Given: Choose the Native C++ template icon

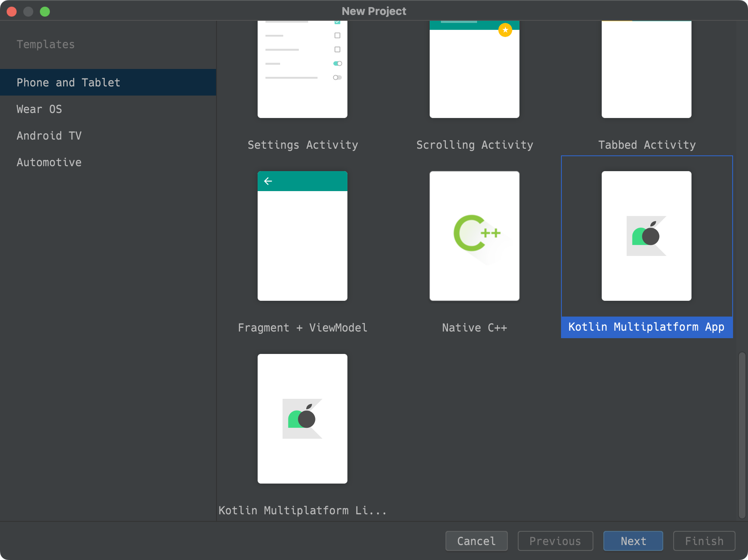Looking at the screenshot, I should (475, 236).
